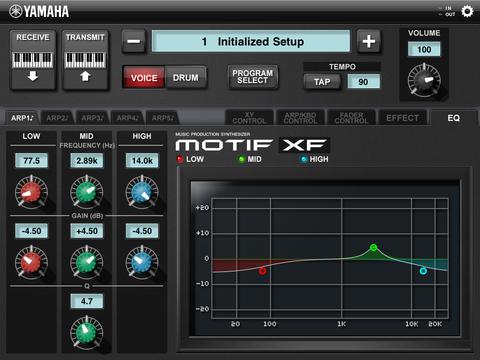Image resolution: width=480 pixels, height=360 pixels.
Task: Switch to the EFFECT tab
Action: (x=402, y=118)
